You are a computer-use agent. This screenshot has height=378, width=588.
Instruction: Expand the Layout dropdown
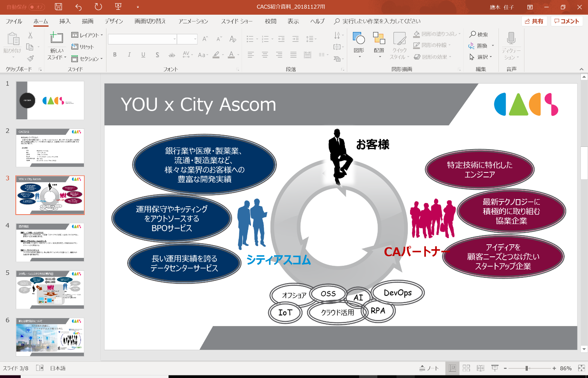(x=87, y=35)
